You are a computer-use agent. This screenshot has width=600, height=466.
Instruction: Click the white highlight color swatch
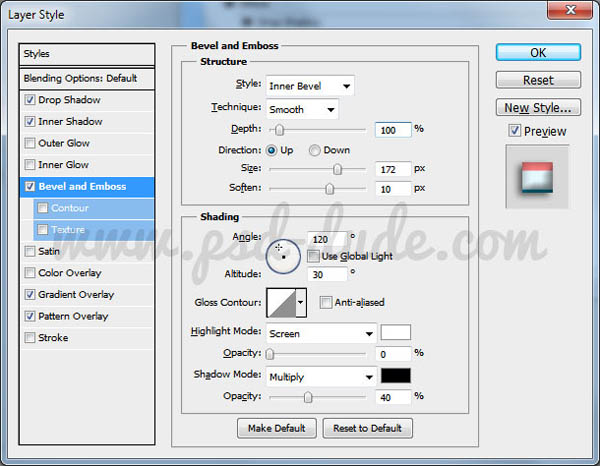[x=395, y=333]
